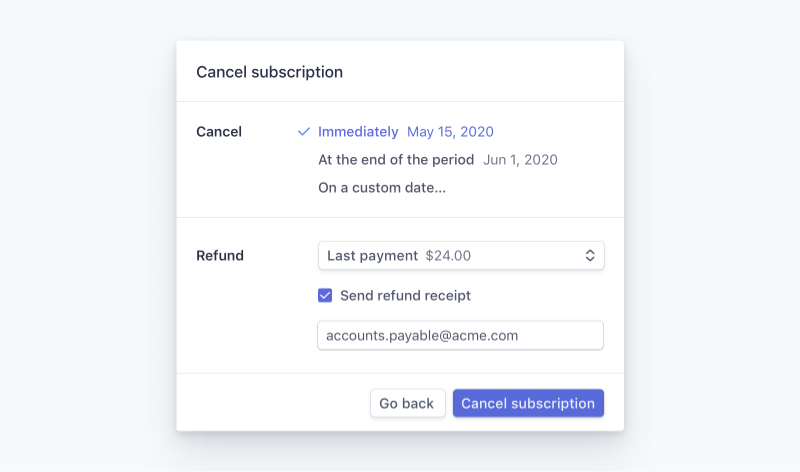
Task: Toggle the Send refund receipt checkbox
Action: click(325, 296)
